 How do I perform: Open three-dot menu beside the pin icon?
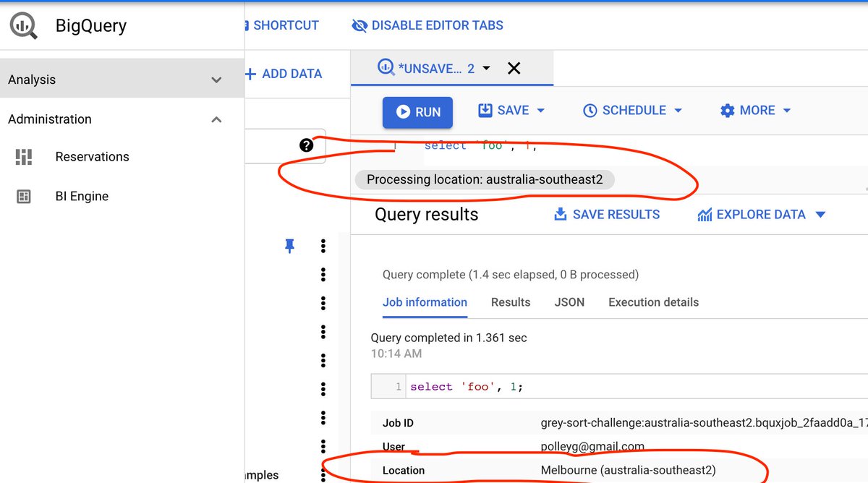(323, 246)
